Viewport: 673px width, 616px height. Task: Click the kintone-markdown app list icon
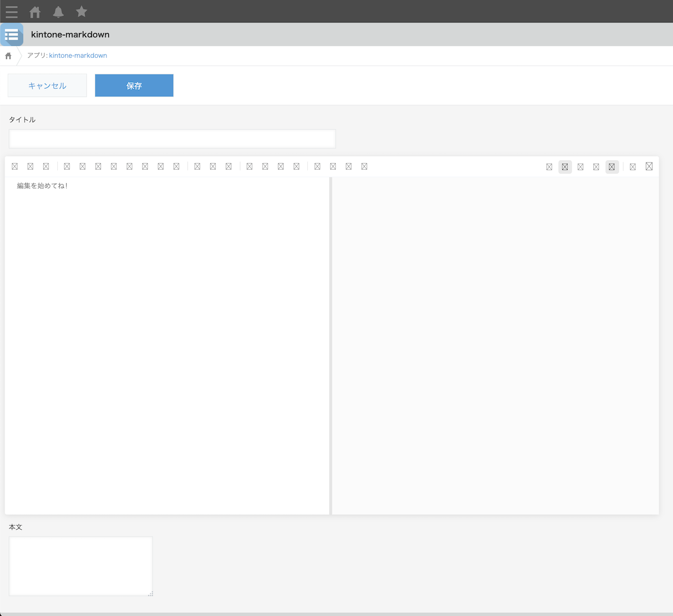pos(12,35)
